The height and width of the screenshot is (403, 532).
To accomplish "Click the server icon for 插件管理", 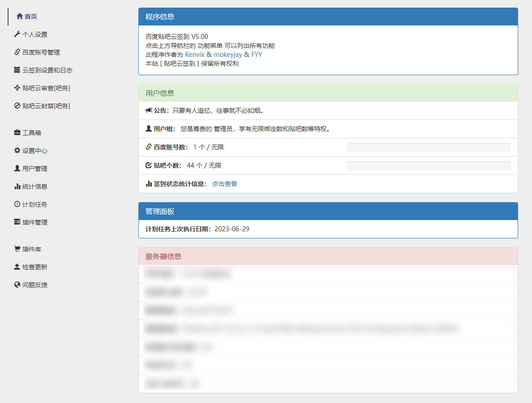I will (17, 222).
